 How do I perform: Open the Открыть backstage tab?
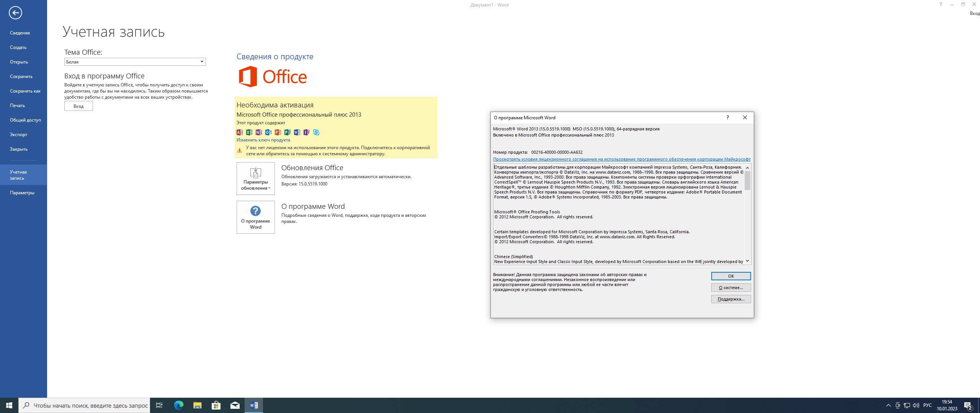coord(23,62)
